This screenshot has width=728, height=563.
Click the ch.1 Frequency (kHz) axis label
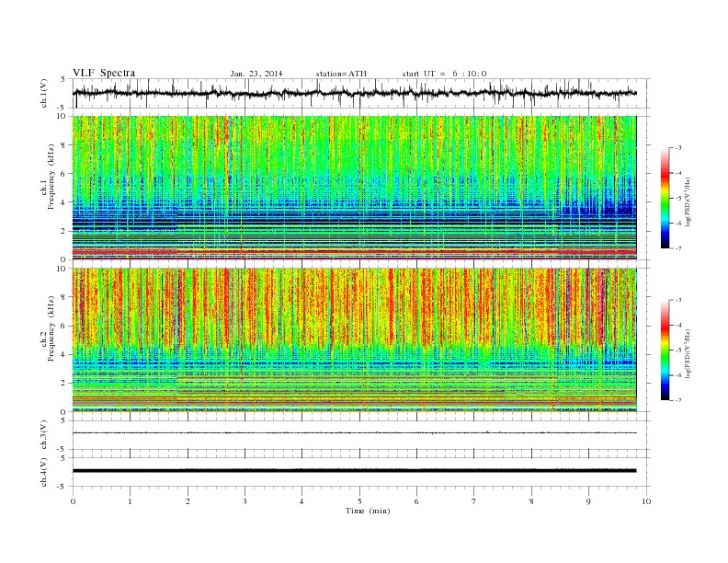coord(48,176)
